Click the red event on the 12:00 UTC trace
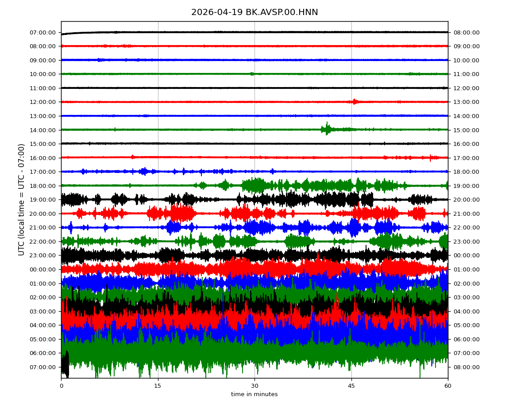The width and height of the screenshot is (509, 420). pyautogui.click(x=355, y=102)
